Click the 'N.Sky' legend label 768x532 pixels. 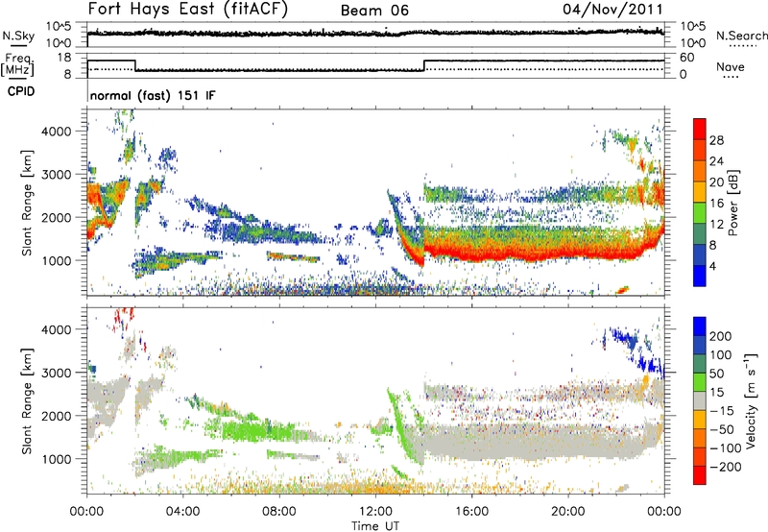coord(18,36)
